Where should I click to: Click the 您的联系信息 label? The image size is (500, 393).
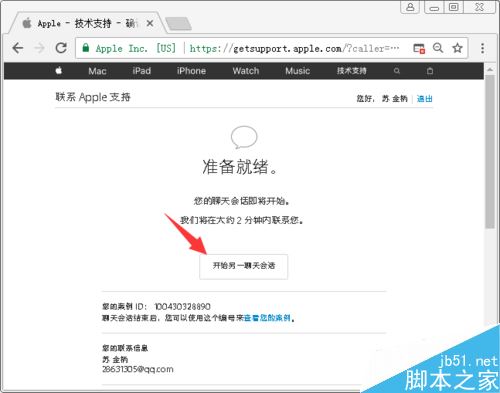[125, 348]
